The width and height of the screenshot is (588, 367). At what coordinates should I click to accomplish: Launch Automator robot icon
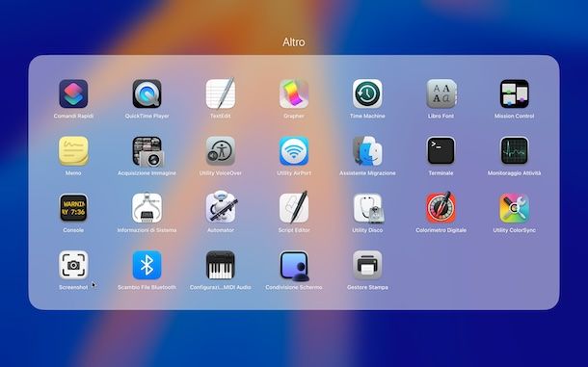pyautogui.click(x=222, y=207)
